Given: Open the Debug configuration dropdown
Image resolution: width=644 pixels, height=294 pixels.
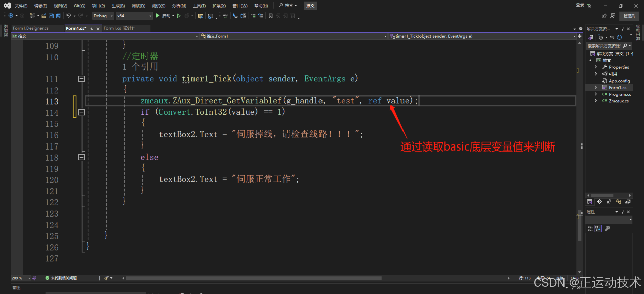Looking at the screenshot, I should pos(103,16).
